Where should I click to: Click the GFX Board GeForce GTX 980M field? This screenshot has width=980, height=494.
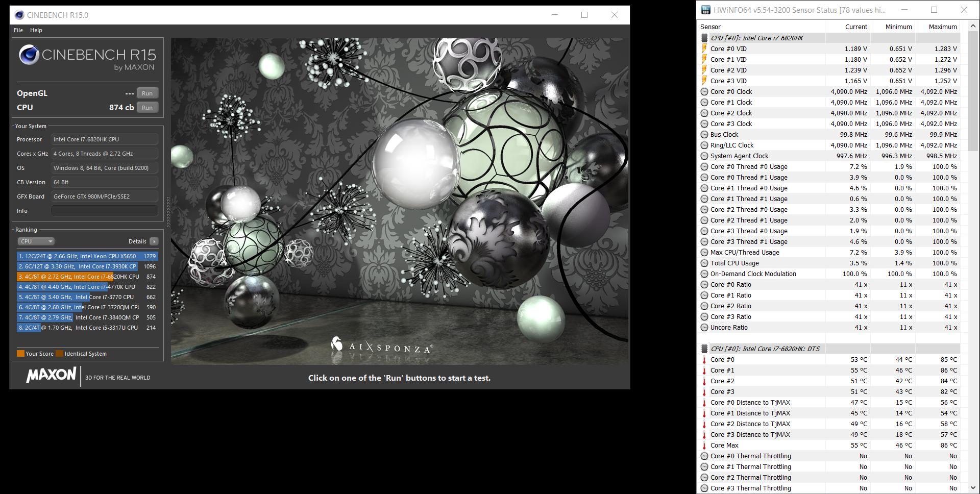click(105, 196)
